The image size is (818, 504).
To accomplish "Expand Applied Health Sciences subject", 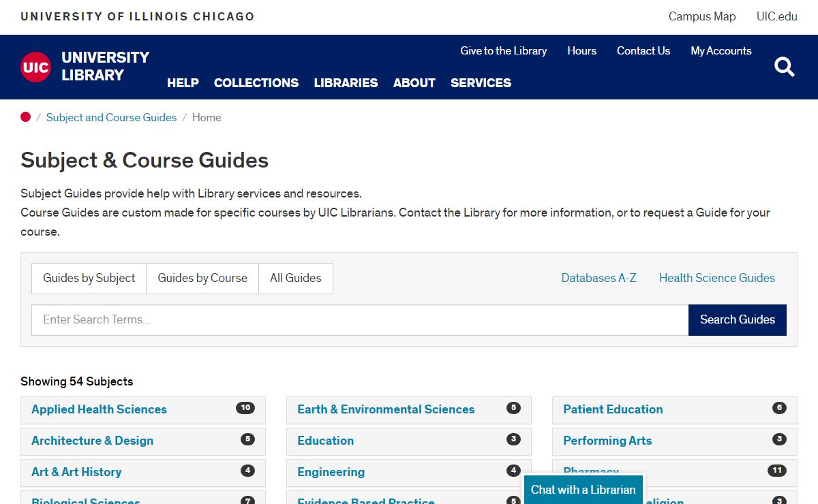I will tap(143, 410).
